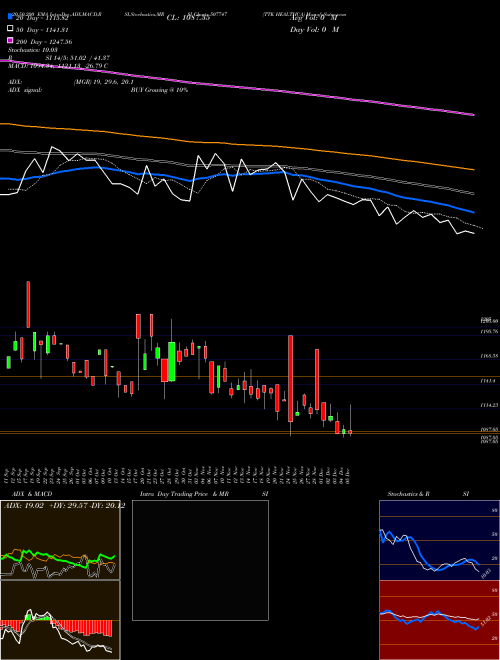Click the 1193.76 price axis label
This screenshot has height=660, width=500.
(490, 332)
